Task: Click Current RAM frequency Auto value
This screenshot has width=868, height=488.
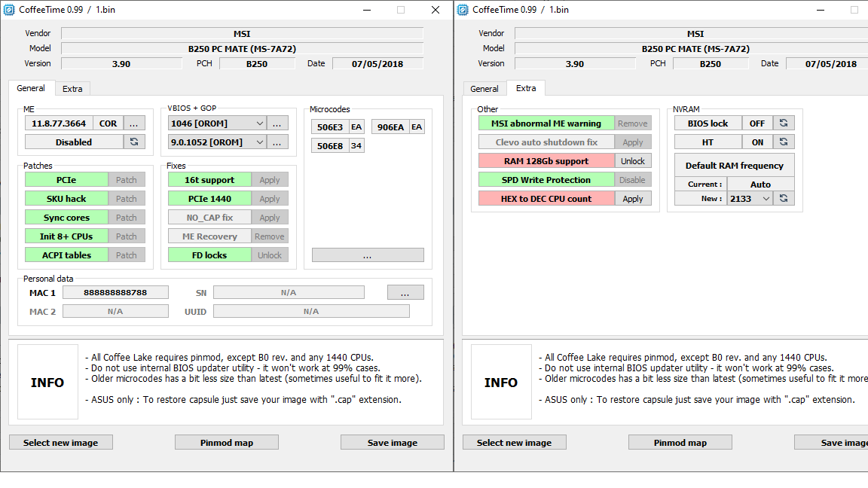Action: 760,185
